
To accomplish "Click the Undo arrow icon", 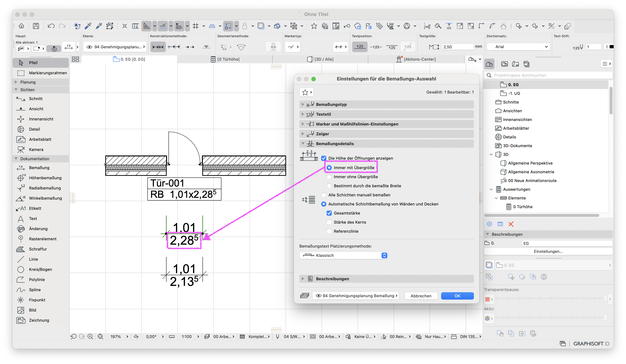I will (x=51, y=26).
